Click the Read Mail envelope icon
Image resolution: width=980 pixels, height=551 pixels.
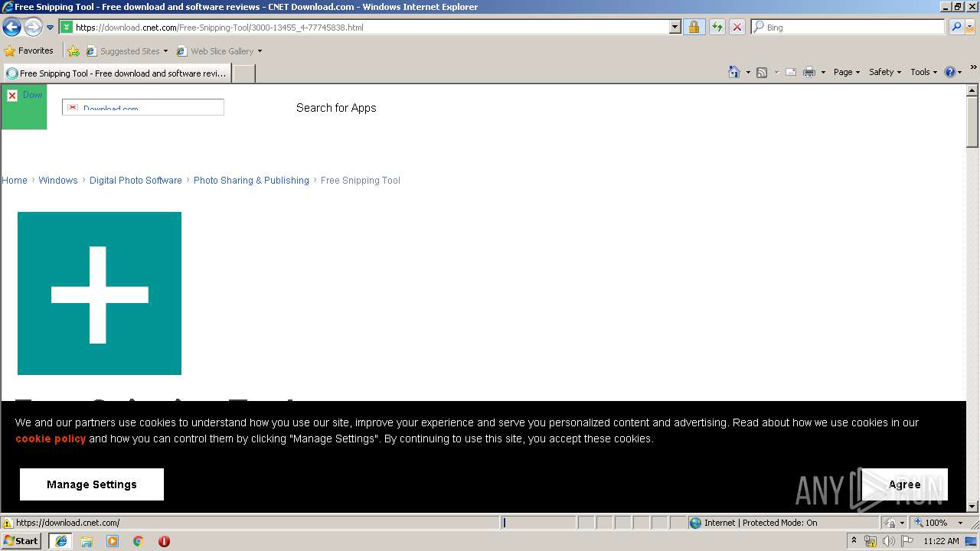click(791, 72)
